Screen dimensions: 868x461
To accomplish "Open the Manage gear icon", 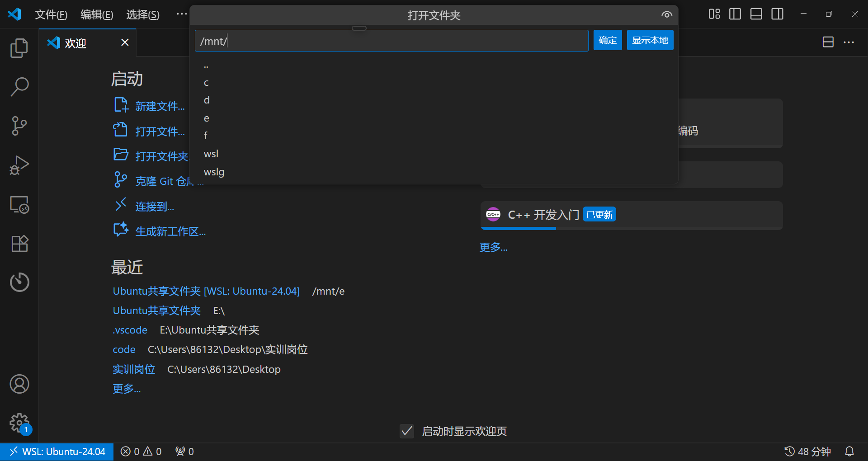I will coord(19,423).
